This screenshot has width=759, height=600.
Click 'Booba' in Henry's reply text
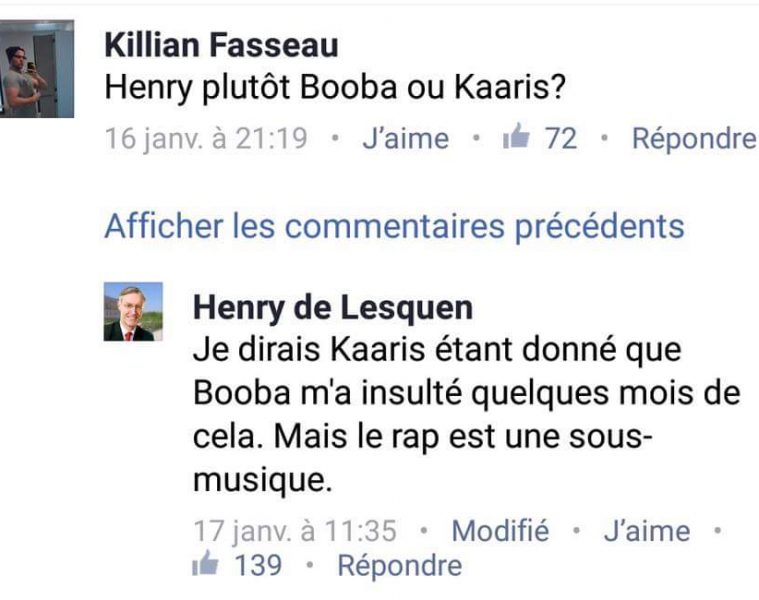click(238, 394)
